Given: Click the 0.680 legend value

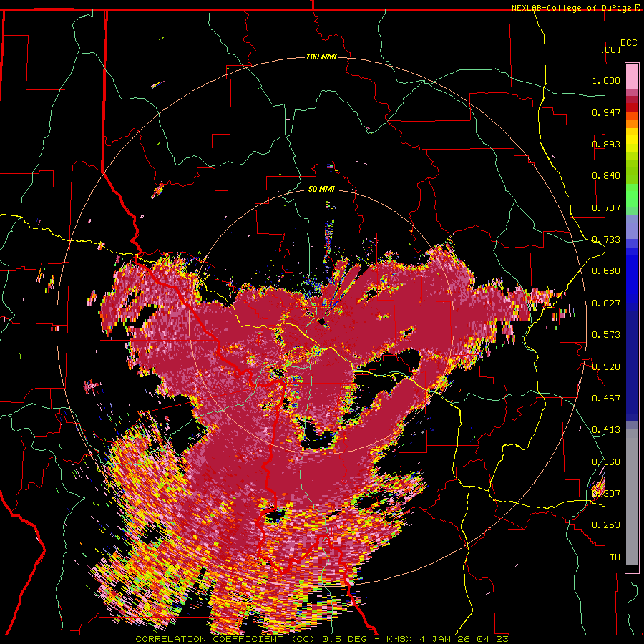Looking at the screenshot, I should [606, 271].
